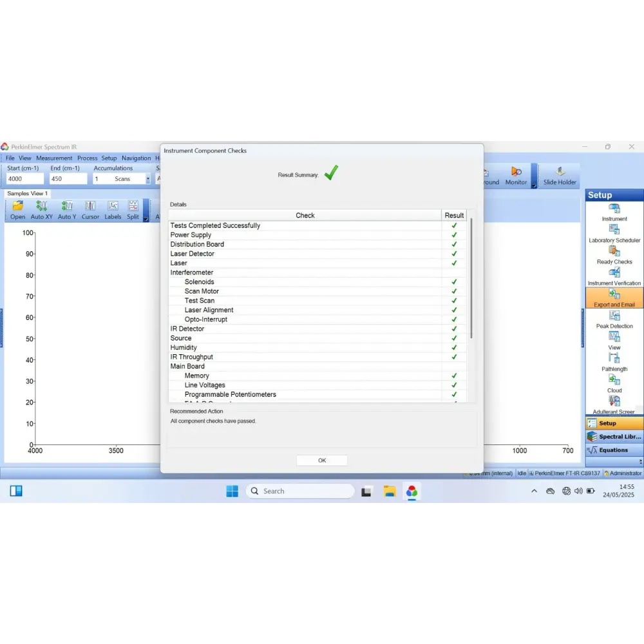Select the Laser Detector row
This screenshot has width=644, height=644.
(317, 254)
